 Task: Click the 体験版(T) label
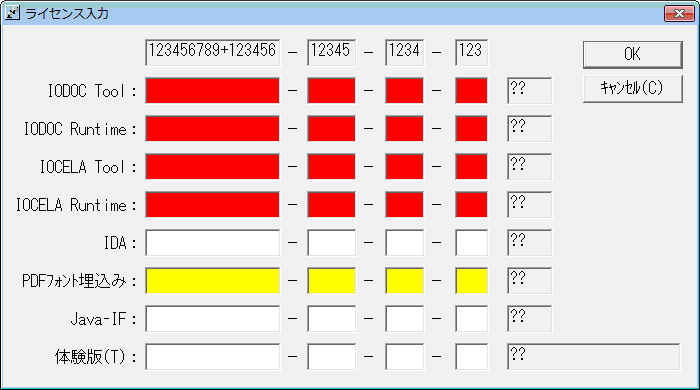tap(96, 357)
